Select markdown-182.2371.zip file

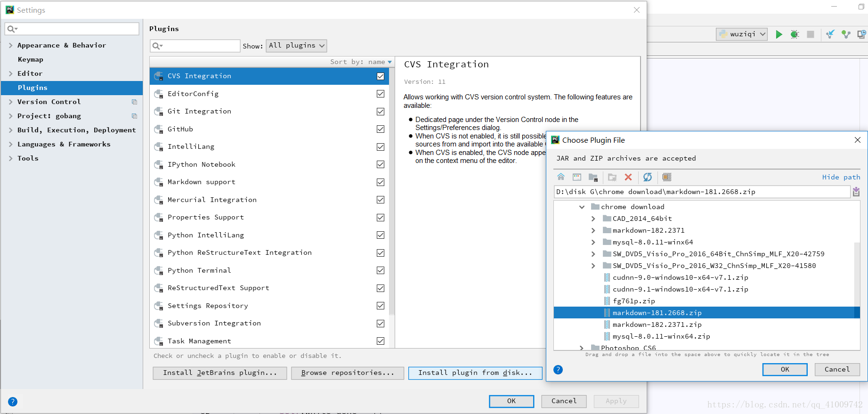point(657,325)
